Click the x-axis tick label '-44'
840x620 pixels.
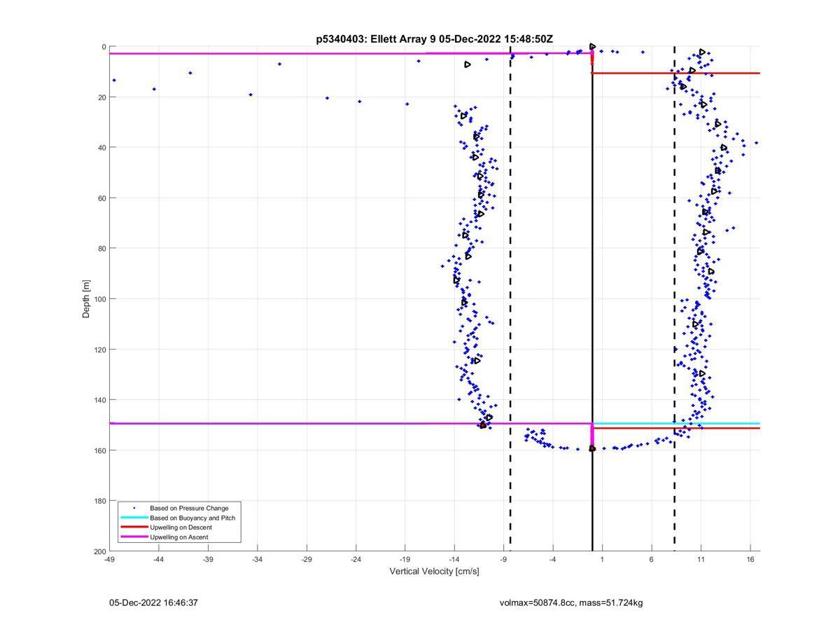pos(158,559)
